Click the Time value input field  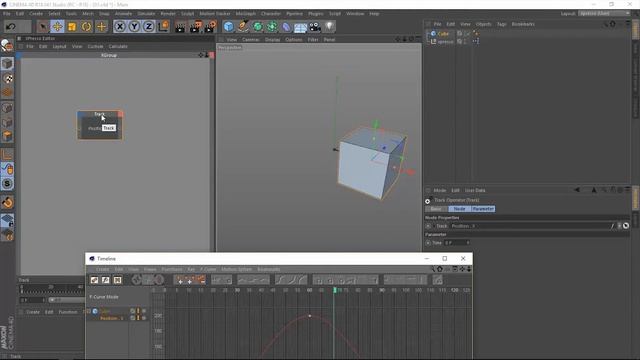457,243
